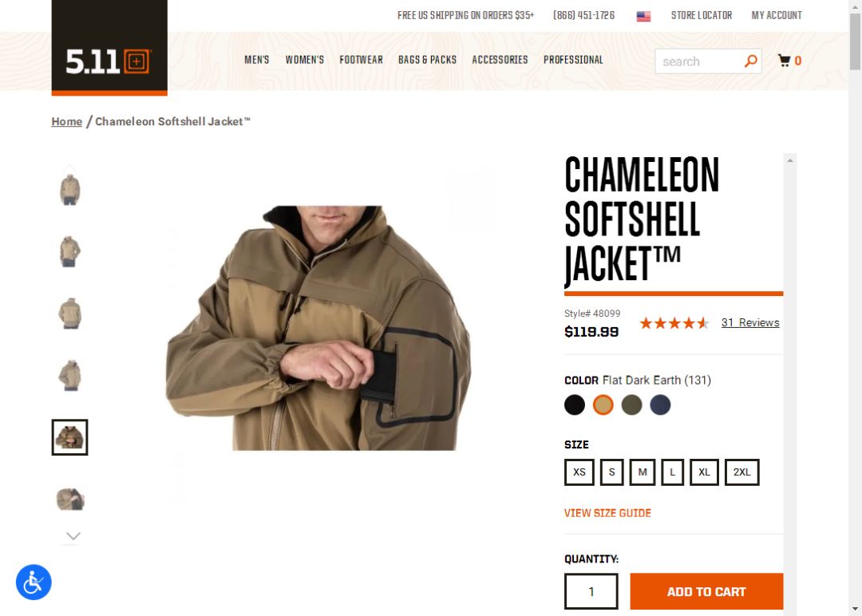Click the panel scroll-up arrow
This screenshot has height=616, width=862.
pos(790,160)
